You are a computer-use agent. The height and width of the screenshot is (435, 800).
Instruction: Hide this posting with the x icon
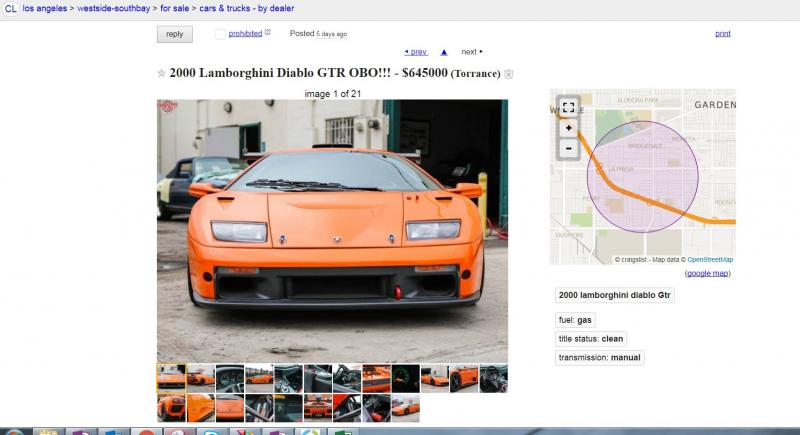click(509, 74)
